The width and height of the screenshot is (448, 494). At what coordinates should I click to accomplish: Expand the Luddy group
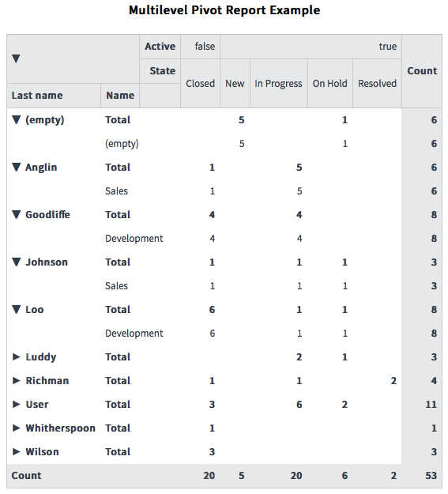[16, 356]
